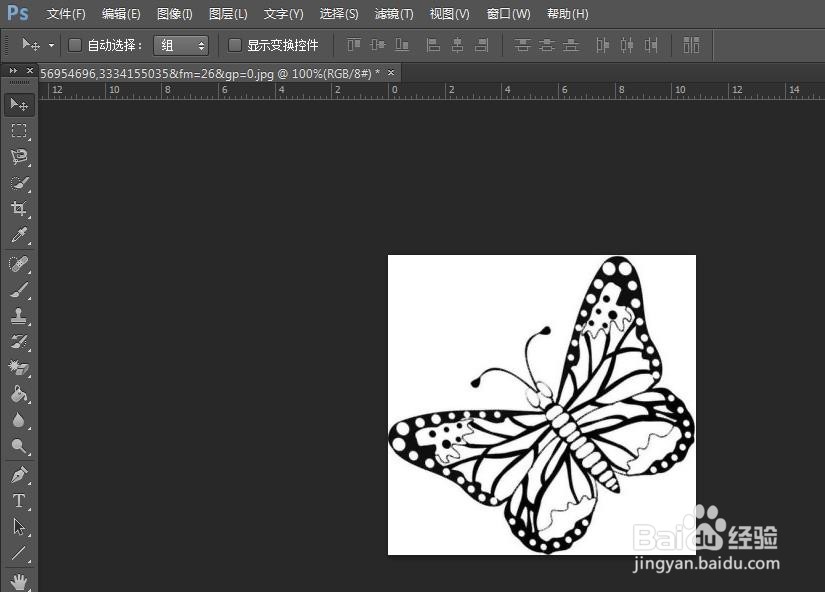Image resolution: width=825 pixels, height=592 pixels.
Task: Open the 图像(I) menu
Action: 175,14
